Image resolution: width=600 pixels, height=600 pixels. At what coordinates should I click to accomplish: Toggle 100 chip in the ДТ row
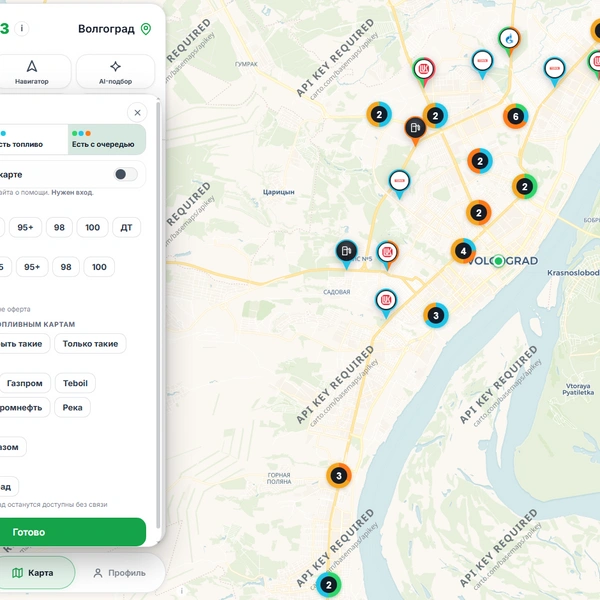[x=93, y=227]
